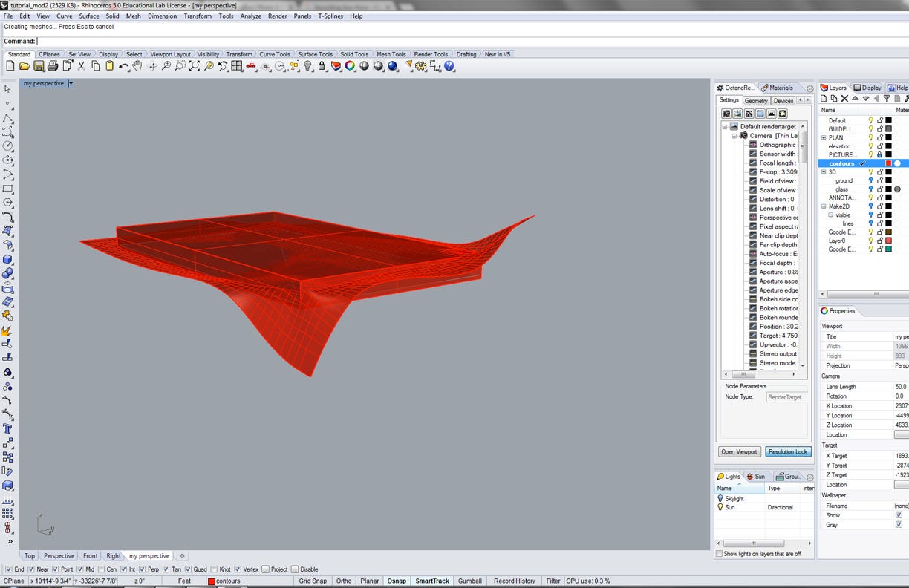This screenshot has width=909, height=588.
Task: Click the Open file folder icon
Action: 25,66
